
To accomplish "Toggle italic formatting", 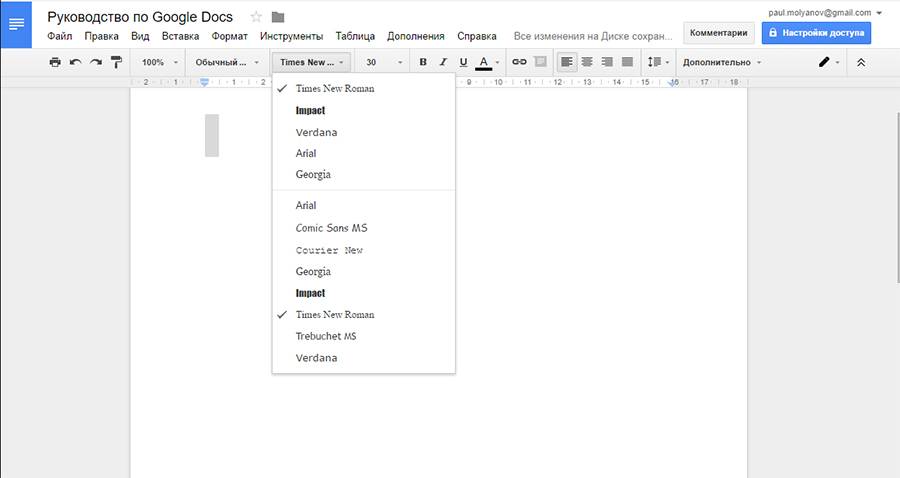I will 443,62.
